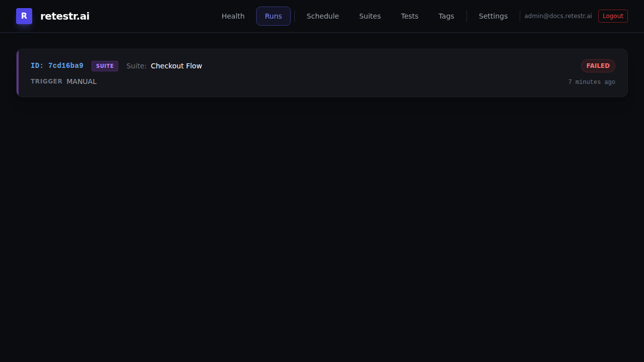Click the Suite: label on the run card
The height and width of the screenshot is (362, 644).
136,66
